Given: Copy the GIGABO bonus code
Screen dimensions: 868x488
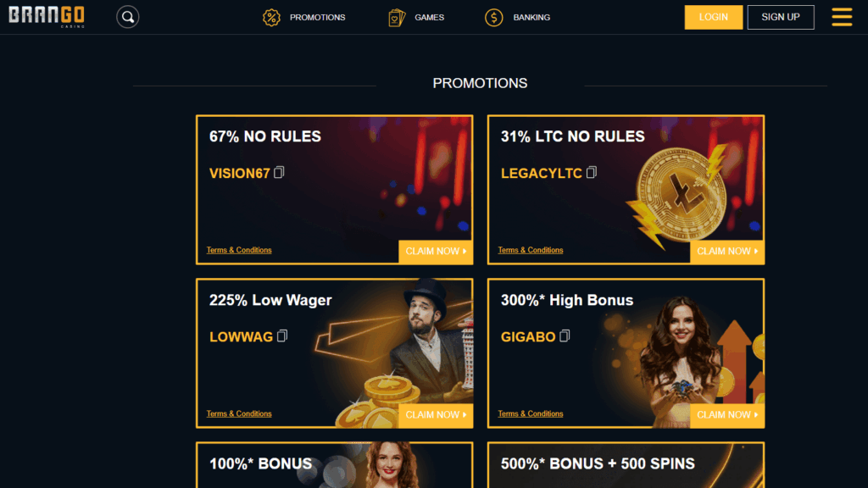Looking at the screenshot, I should [565, 335].
